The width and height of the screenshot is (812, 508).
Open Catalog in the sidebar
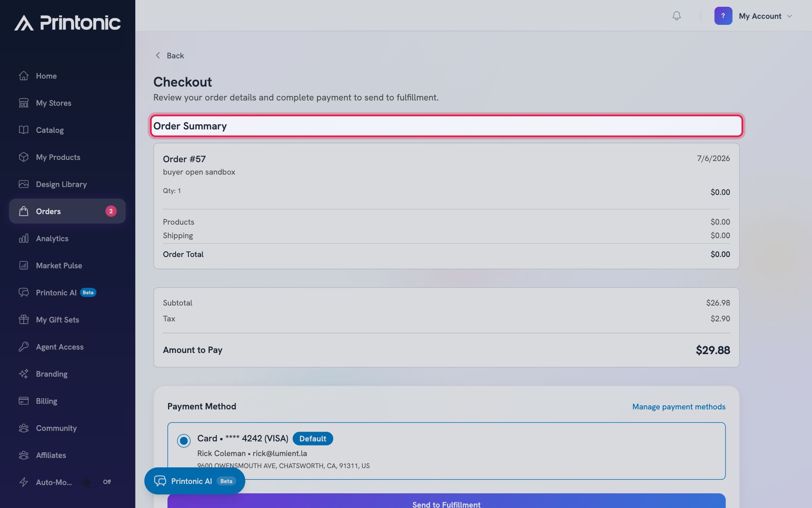(x=67, y=130)
